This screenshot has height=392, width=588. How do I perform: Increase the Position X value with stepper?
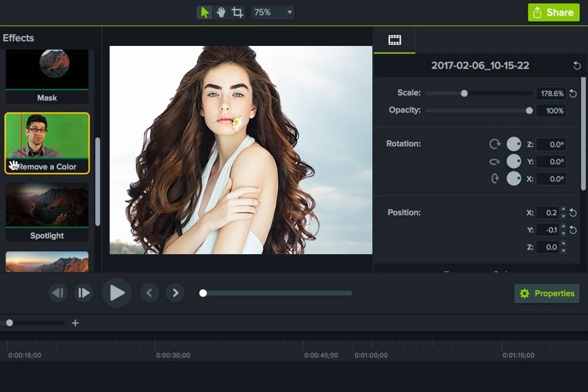pos(563,209)
